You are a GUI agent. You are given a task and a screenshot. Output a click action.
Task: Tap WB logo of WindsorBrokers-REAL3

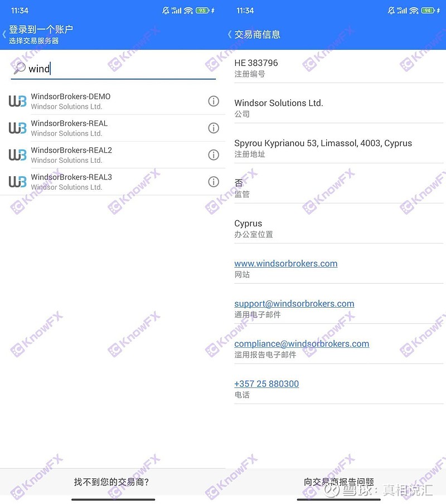[x=17, y=181]
